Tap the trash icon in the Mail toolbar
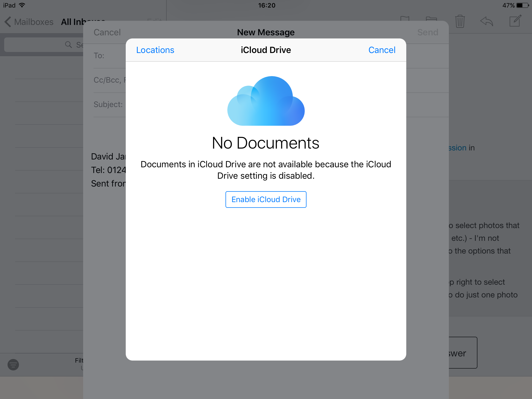The height and width of the screenshot is (399, 532). coord(460,21)
